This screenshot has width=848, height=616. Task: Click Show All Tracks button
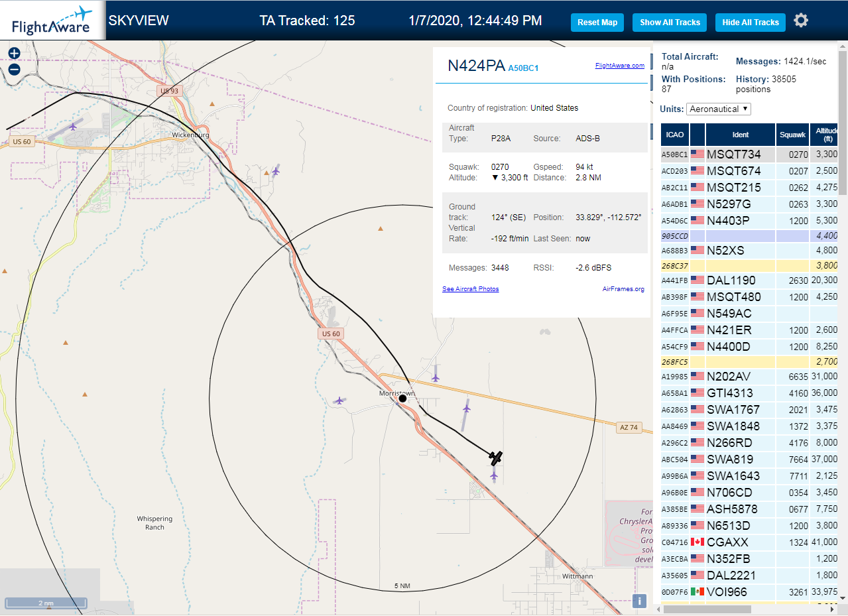click(670, 22)
